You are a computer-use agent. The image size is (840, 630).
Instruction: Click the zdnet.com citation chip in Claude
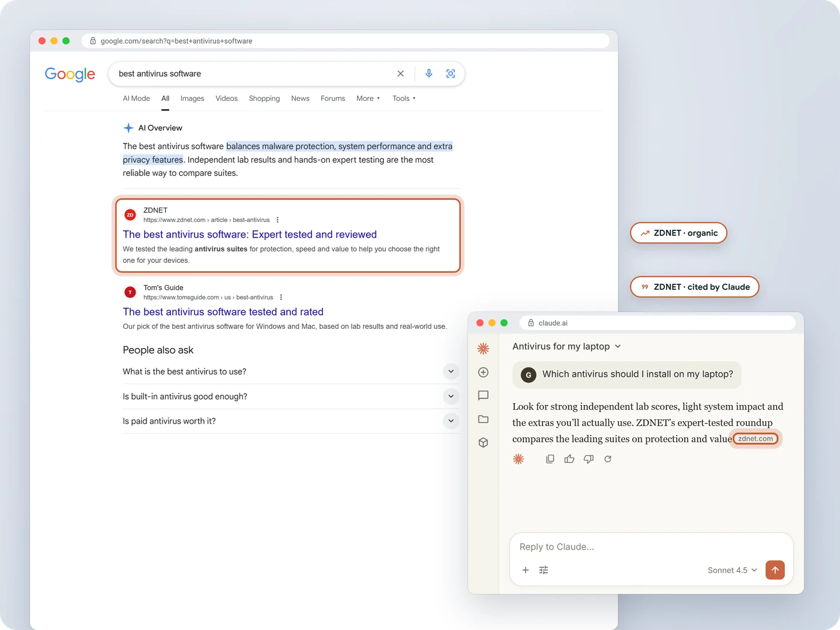755,439
